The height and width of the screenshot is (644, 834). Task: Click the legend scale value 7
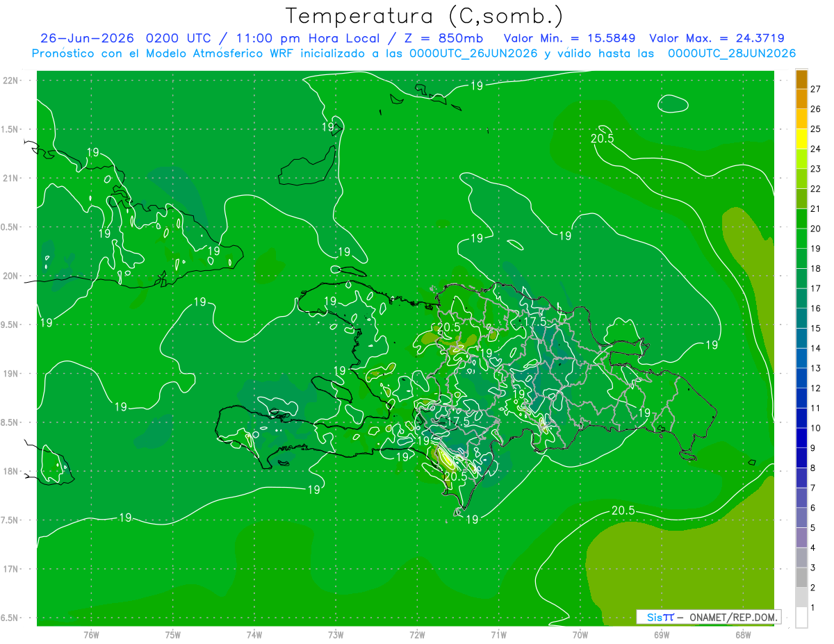[813, 488]
